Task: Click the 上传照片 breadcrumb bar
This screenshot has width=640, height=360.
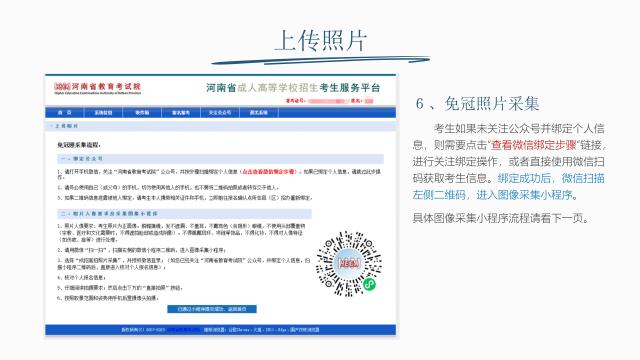Action: click(x=220, y=126)
